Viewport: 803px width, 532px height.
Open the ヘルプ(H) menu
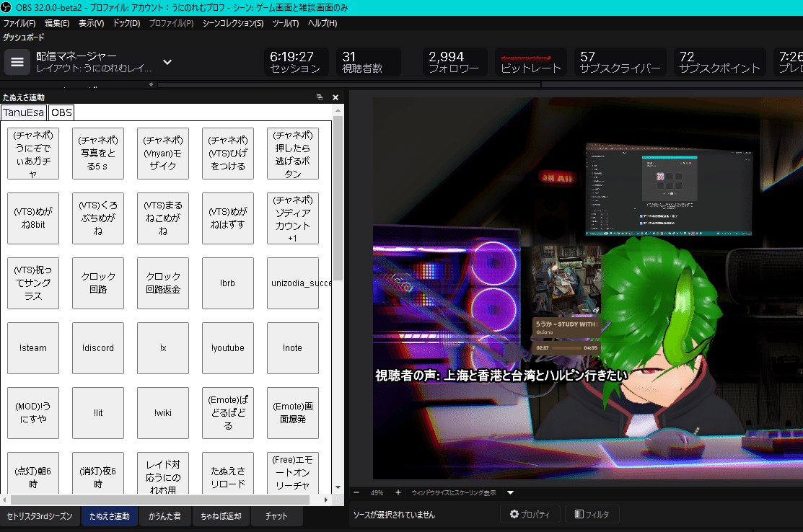point(322,23)
